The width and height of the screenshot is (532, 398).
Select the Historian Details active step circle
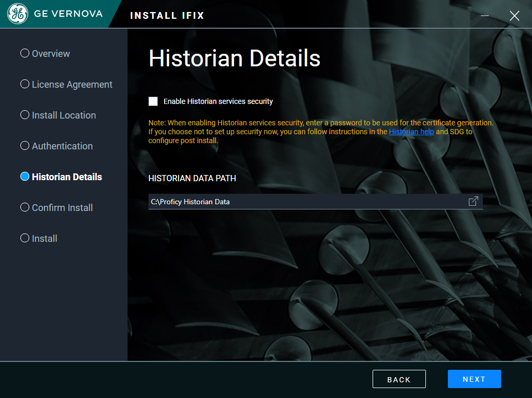tap(25, 177)
